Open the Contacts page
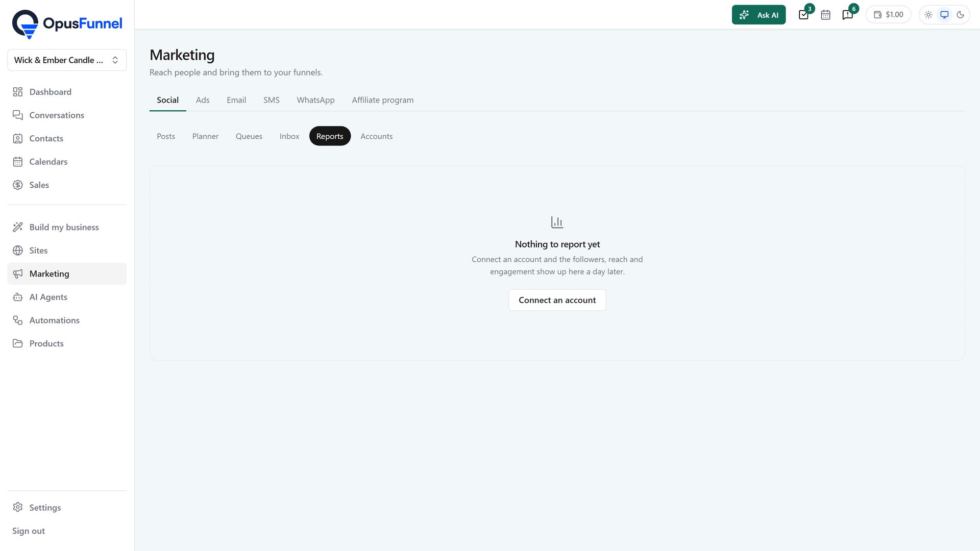 pos(67,138)
